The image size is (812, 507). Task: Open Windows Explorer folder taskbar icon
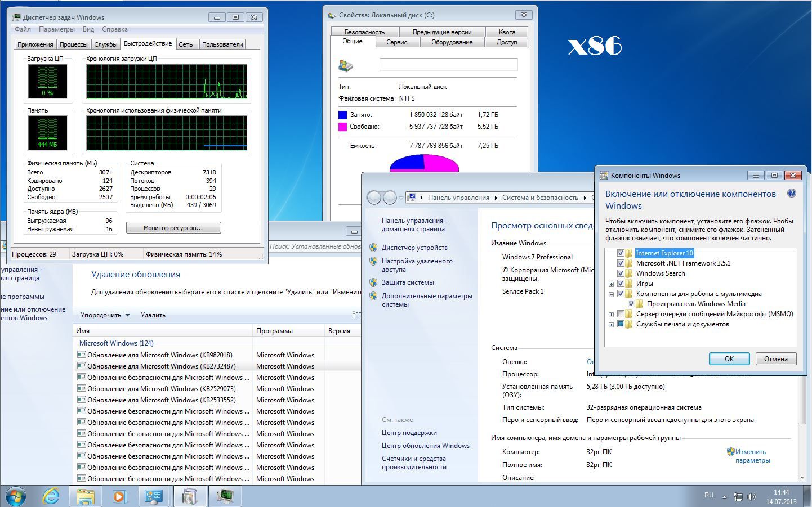coord(86,496)
